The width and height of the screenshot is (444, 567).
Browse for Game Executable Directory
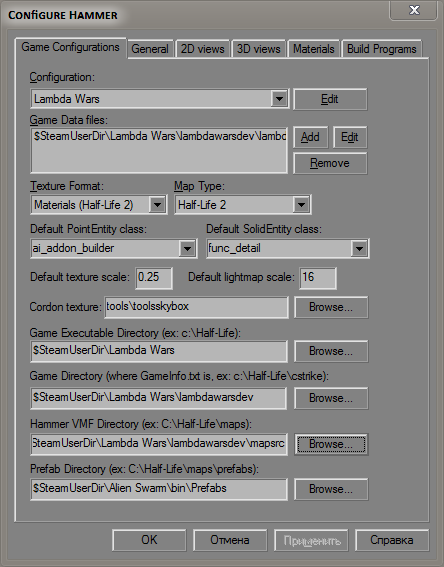click(331, 351)
